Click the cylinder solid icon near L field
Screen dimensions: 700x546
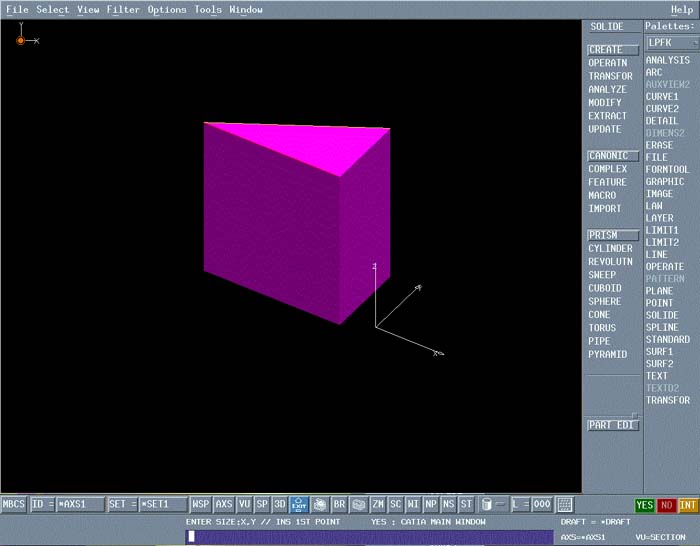pyautogui.click(x=486, y=505)
